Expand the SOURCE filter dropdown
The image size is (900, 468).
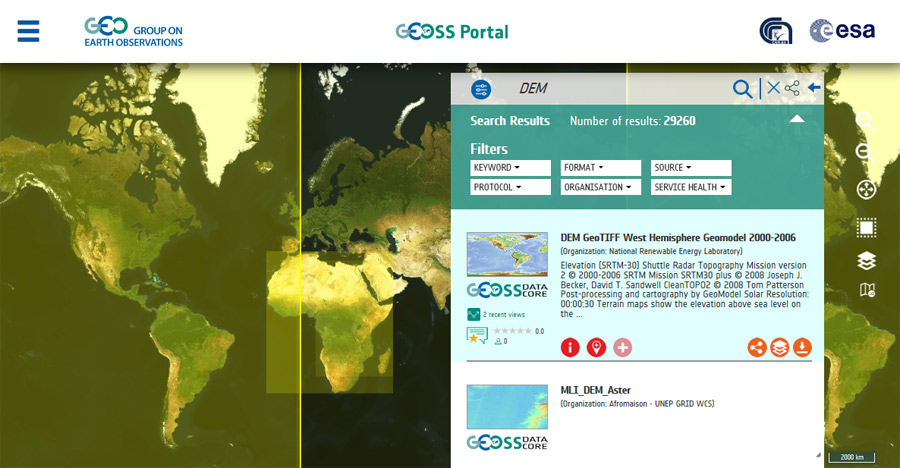[x=691, y=168]
